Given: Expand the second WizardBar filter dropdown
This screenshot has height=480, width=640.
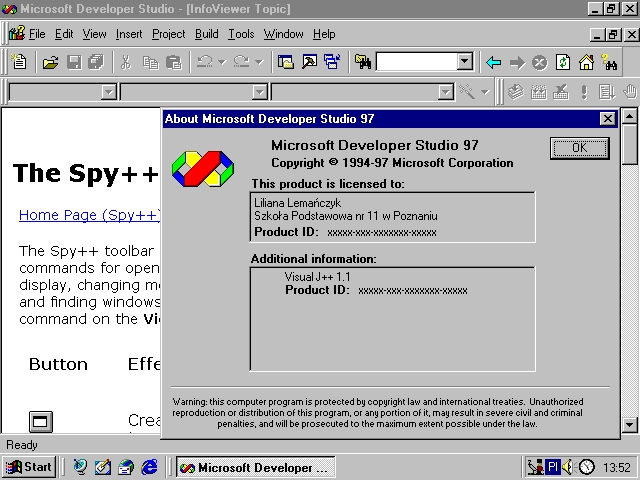Looking at the screenshot, I should [x=259, y=92].
